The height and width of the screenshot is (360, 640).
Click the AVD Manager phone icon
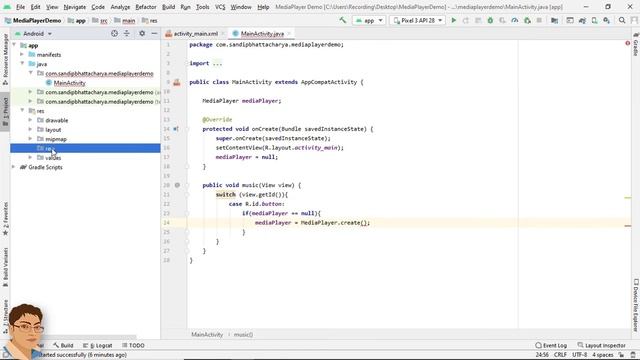click(595, 20)
